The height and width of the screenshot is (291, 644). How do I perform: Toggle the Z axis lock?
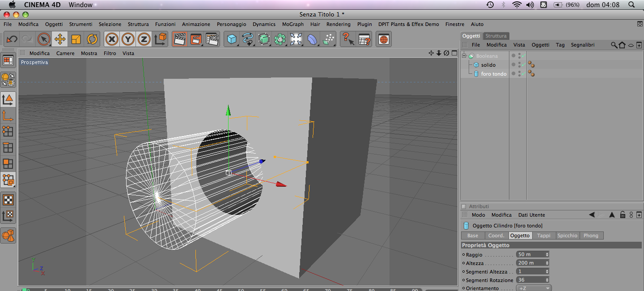[144, 39]
